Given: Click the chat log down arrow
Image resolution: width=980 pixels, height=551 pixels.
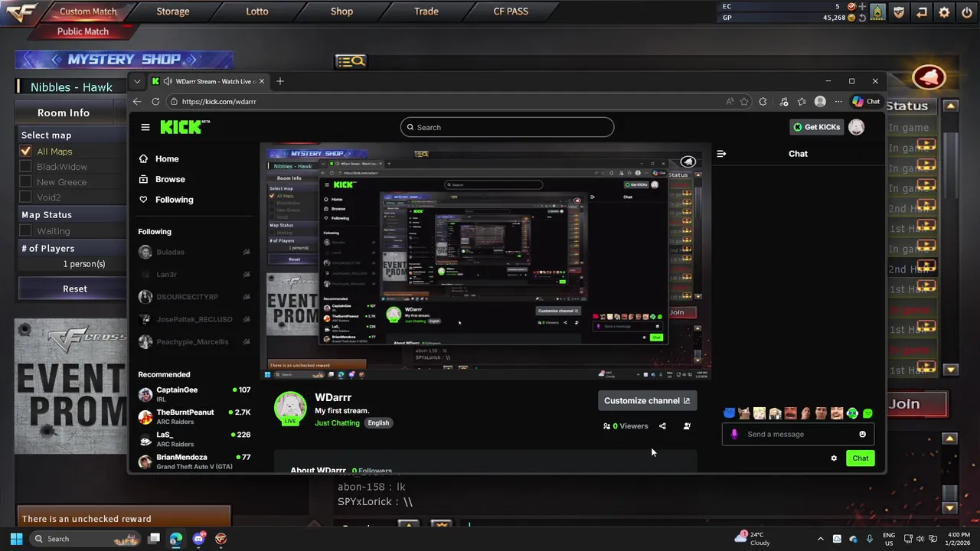Looking at the screenshot, I should pyautogui.click(x=950, y=507).
